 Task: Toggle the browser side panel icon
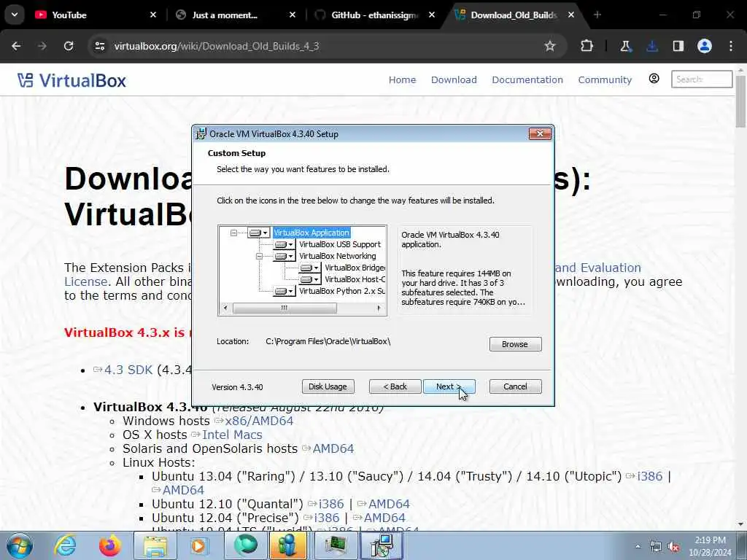tap(678, 46)
